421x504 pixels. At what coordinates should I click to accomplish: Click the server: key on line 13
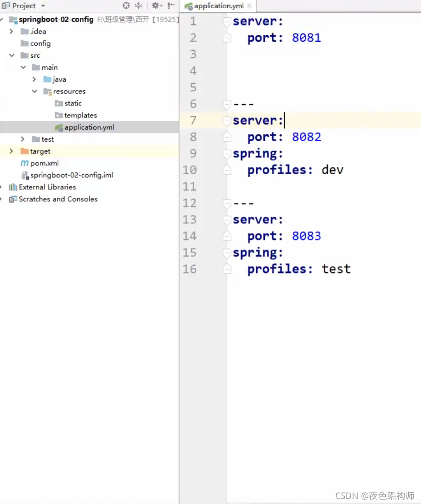tap(258, 220)
